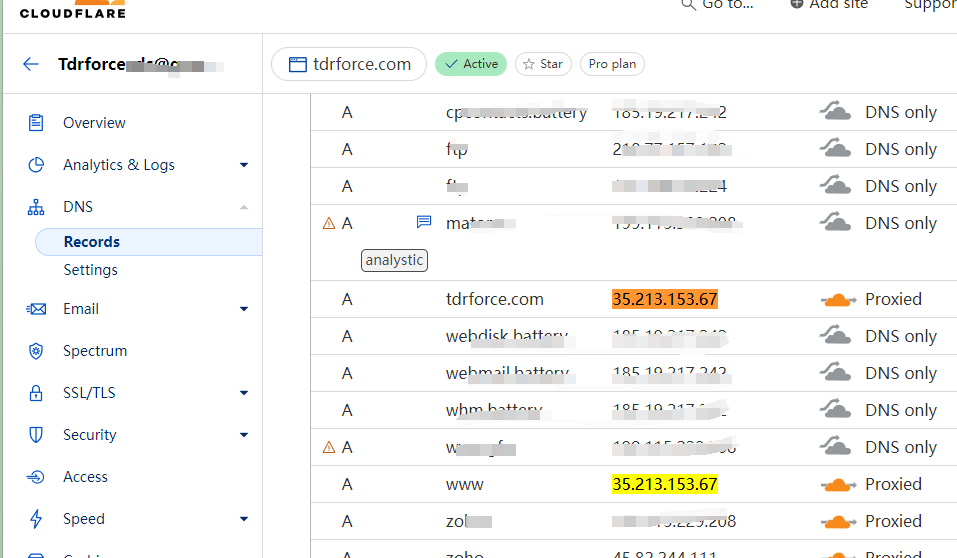
Task: Click the analystic tag label
Action: point(394,260)
